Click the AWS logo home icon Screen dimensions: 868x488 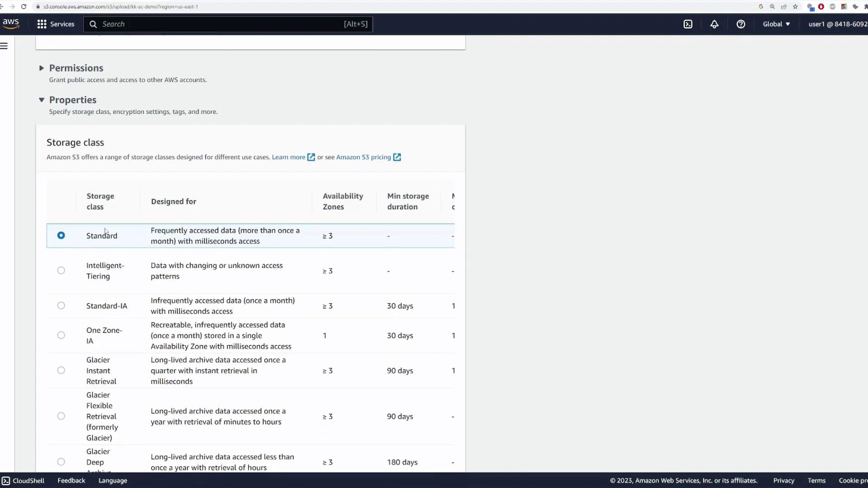pyautogui.click(x=11, y=23)
